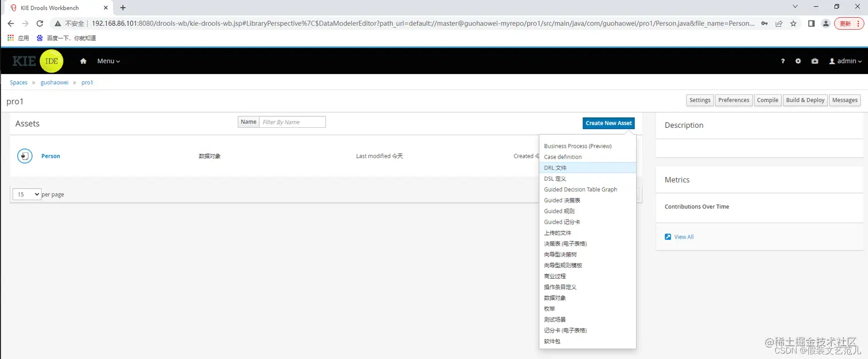Click the Build & Deploy button
The height and width of the screenshot is (359, 868).
[805, 100]
